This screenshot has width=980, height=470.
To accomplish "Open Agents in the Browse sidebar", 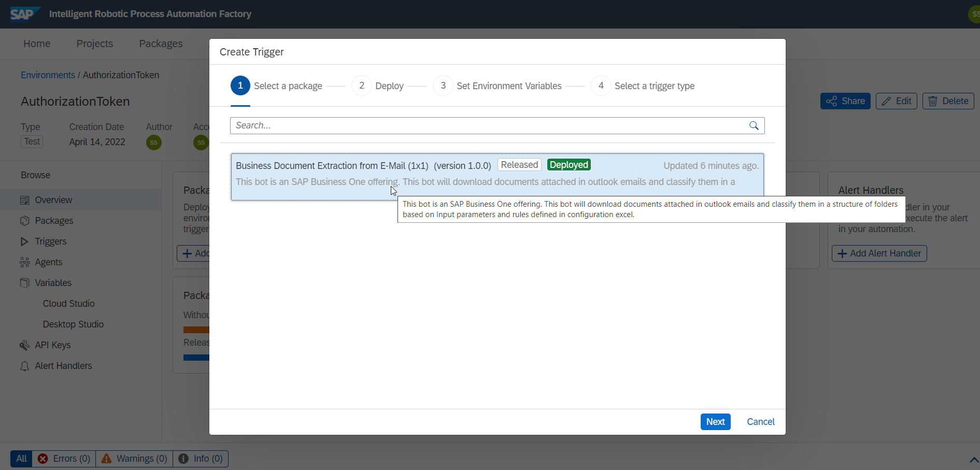I will [81, 262].
